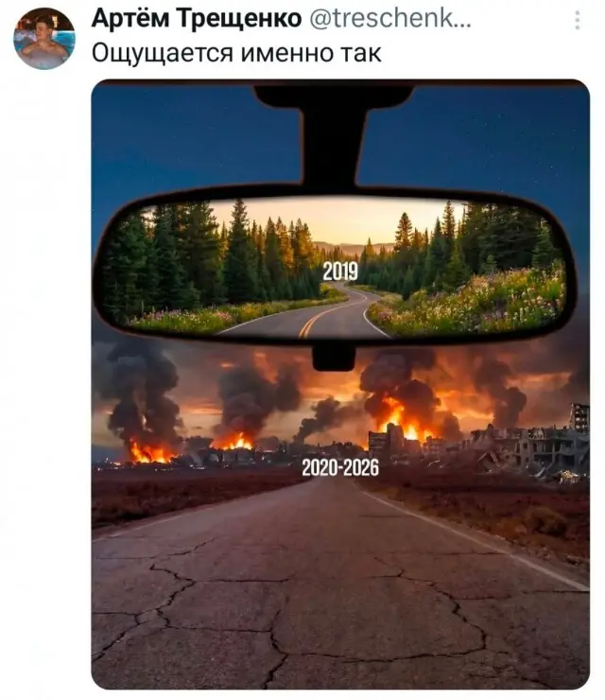605x700 pixels.
Task: Select the post text Ощущается именно так
Action: click(x=236, y=53)
